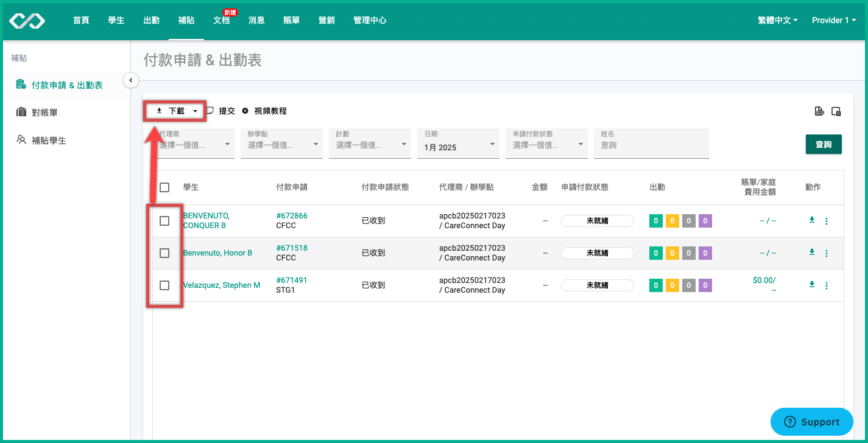Image resolution: width=868 pixels, height=443 pixels.
Task: Click green attendance badge for Stephen M
Action: click(656, 285)
